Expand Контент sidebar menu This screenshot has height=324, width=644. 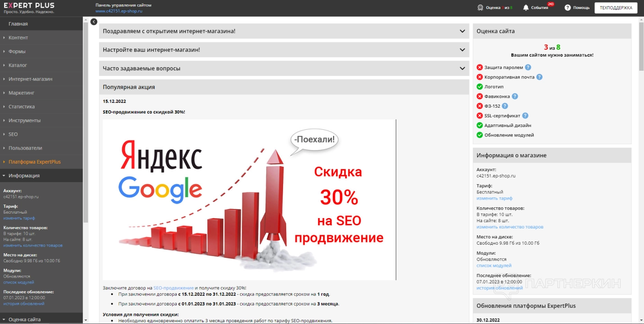[41, 37]
